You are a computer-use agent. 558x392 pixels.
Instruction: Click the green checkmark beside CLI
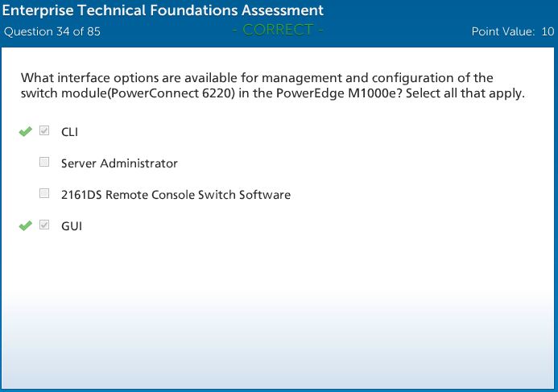tap(25, 131)
